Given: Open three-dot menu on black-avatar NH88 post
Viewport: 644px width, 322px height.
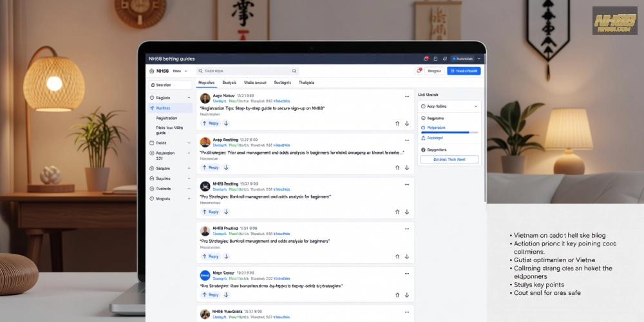Looking at the screenshot, I should pyautogui.click(x=407, y=185).
